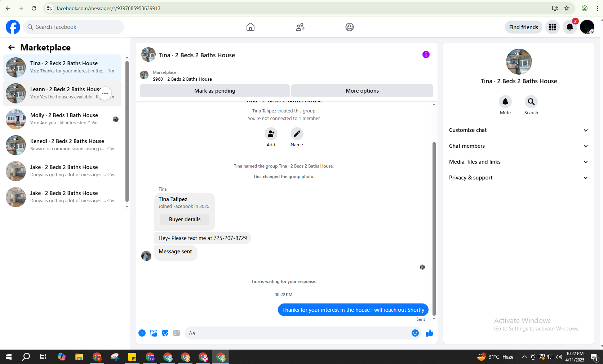The width and height of the screenshot is (603, 364).
Task: Open Jake conversation above the last Jake row
Action: pyautogui.click(x=62, y=171)
